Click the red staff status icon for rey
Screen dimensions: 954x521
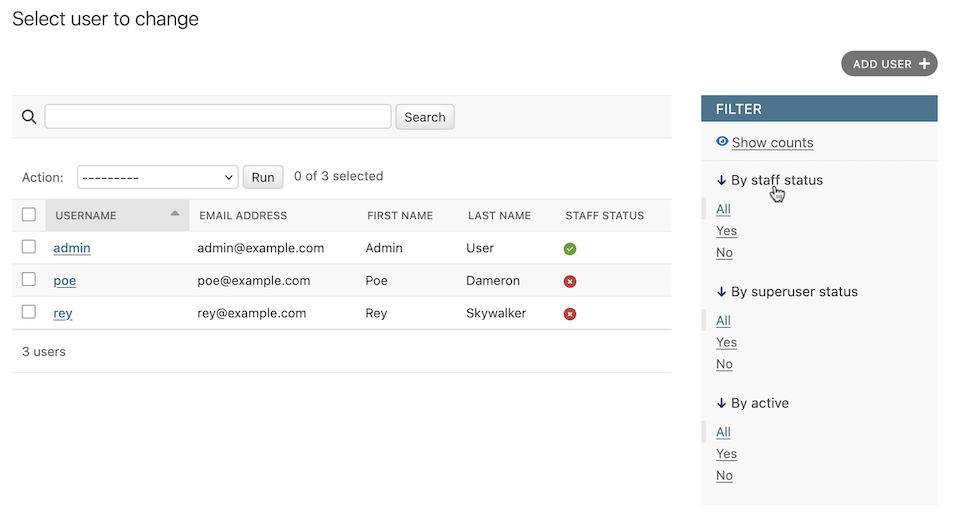(570, 314)
